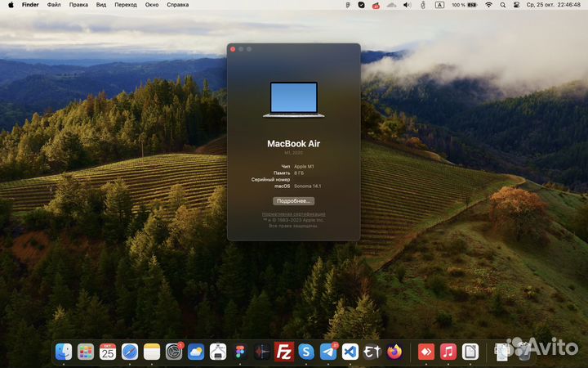Open the Calendar app showing 25
Screen dimensions: 588x368
tap(108, 352)
